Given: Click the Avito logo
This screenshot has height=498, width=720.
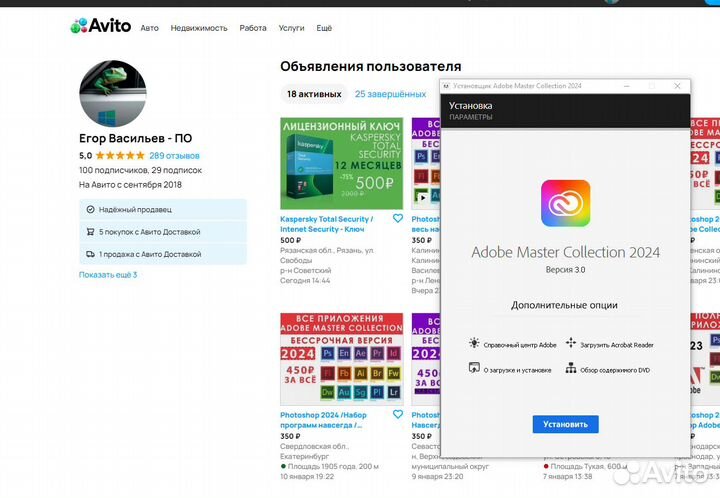Looking at the screenshot, I should tap(100, 26).
